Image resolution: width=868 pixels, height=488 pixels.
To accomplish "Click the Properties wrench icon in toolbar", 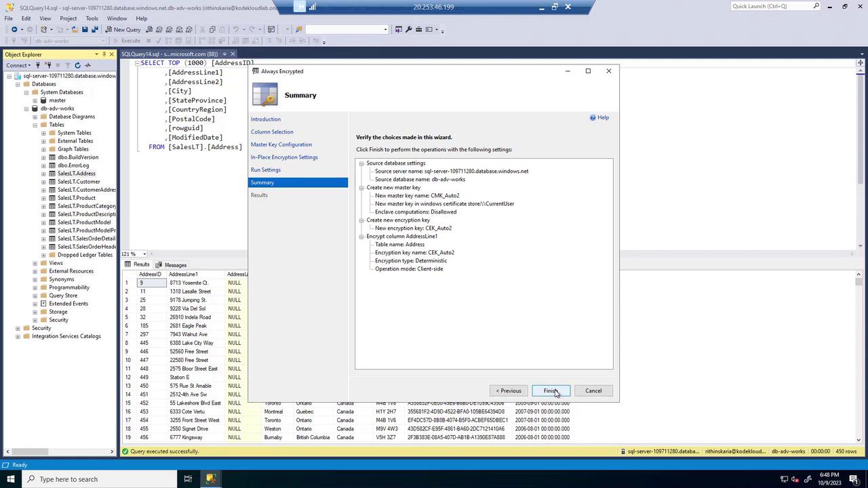I will coord(408,30).
